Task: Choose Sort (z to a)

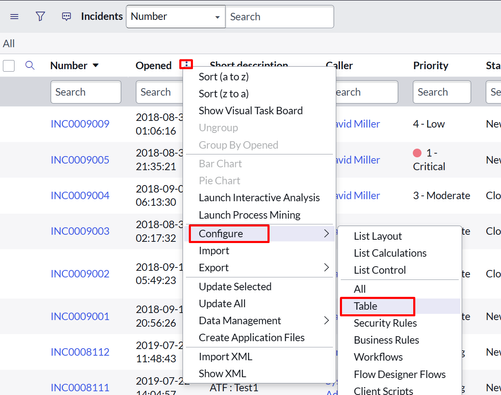Action: (224, 94)
